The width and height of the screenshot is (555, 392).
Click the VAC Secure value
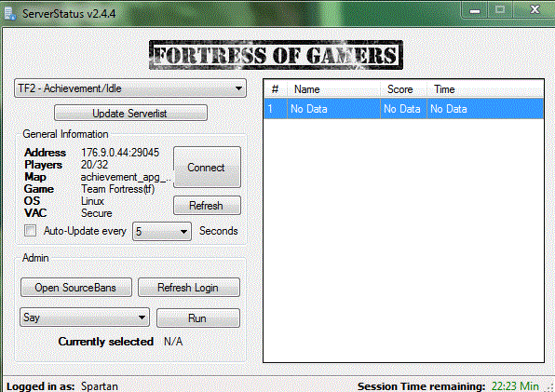point(96,213)
